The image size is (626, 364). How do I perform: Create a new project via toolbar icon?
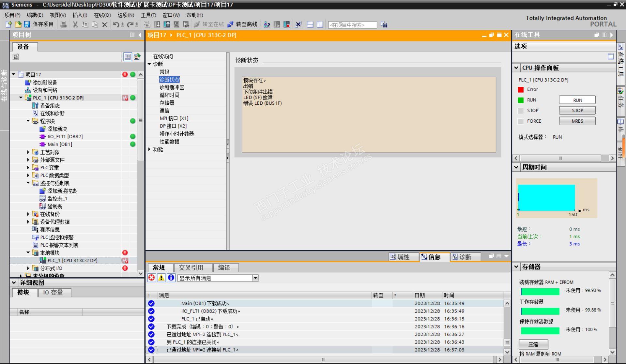point(9,24)
